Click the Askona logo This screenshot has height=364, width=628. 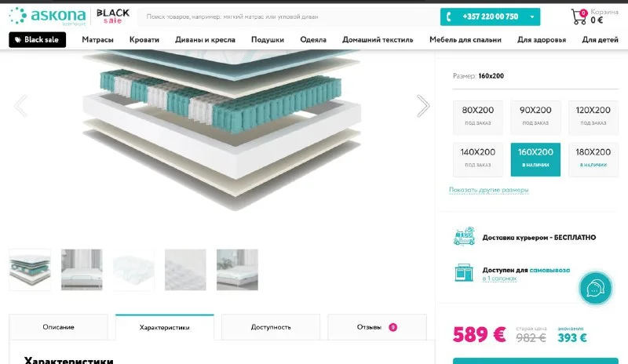click(x=48, y=16)
